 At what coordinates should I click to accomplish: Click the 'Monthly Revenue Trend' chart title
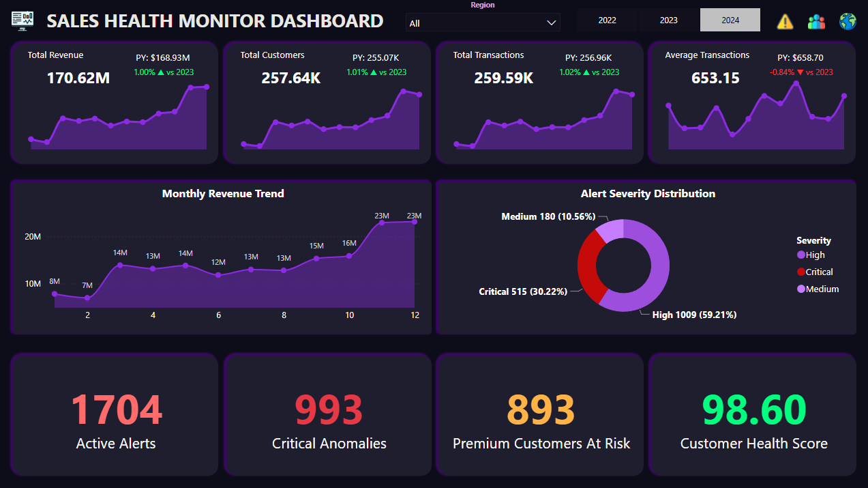[x=222, y=193]
